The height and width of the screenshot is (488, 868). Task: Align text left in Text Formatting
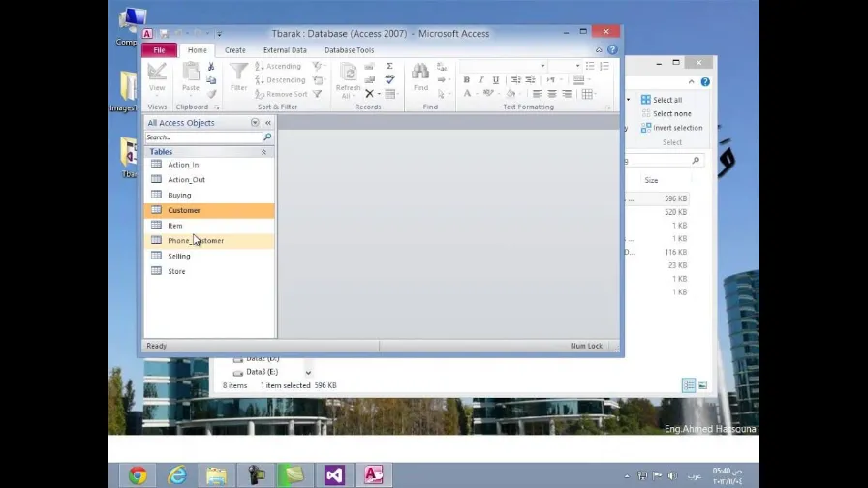click(x=537, y=94)
